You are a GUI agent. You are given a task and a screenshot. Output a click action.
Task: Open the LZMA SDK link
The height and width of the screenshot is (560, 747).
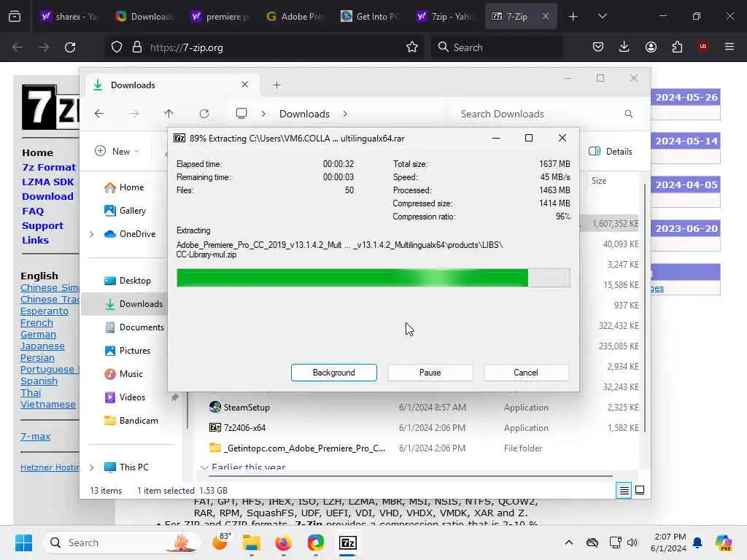pyautogui.click(x=47, y=182)
